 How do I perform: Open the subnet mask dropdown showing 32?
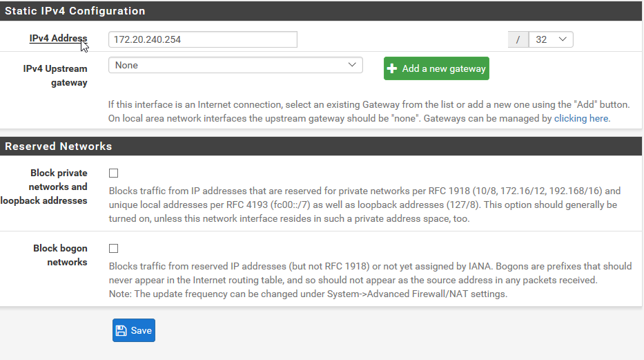(x=551, y=39)
